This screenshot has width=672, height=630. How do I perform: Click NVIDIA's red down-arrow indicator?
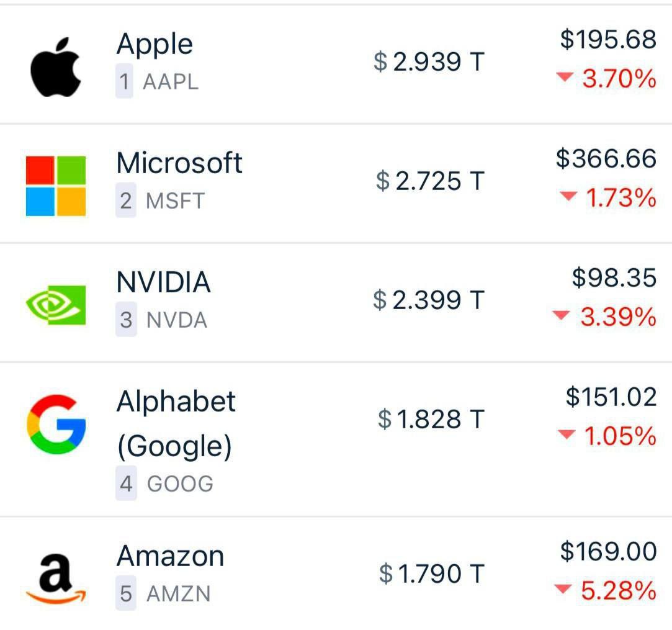(x=560, y=315)
